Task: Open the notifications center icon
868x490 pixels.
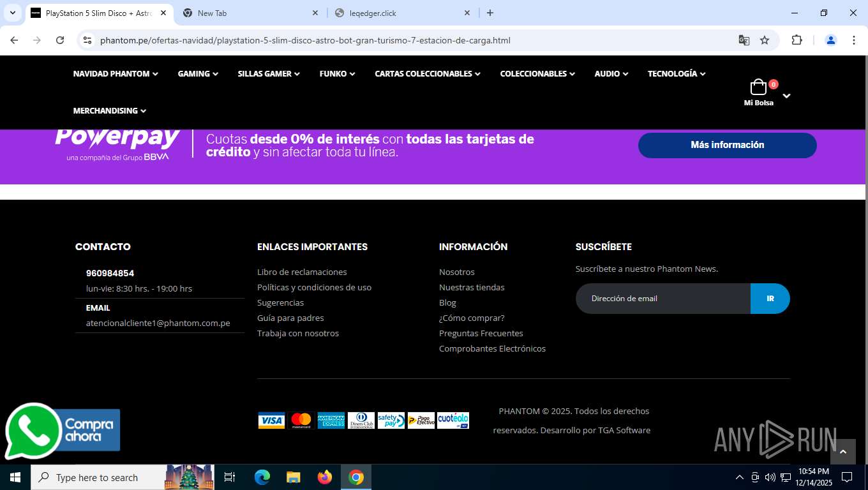Action: 847,477
